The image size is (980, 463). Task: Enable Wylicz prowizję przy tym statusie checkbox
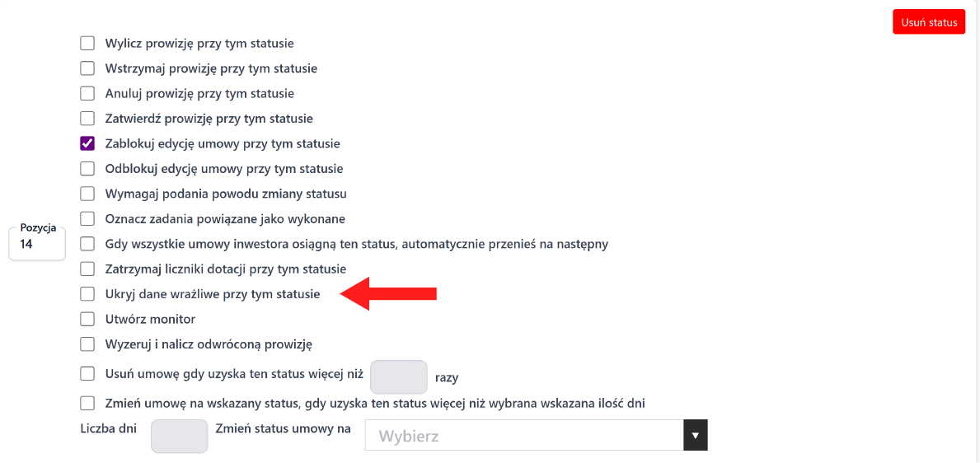click(87, 43)
